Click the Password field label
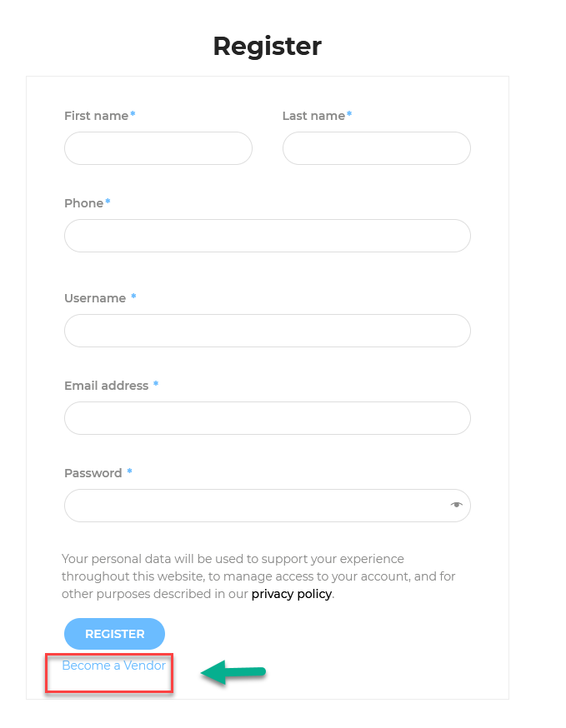Viewport: 566px width, 728px height. (94, 473)
